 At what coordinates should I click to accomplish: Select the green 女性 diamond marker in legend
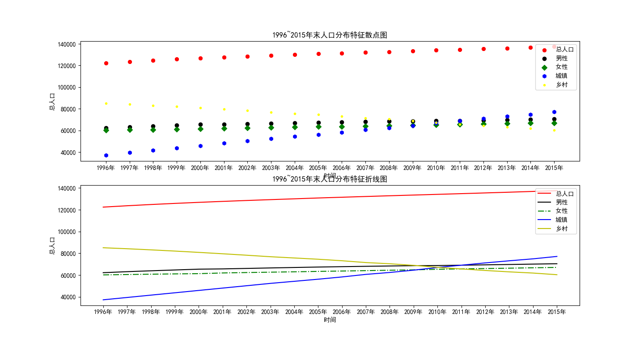pyautogui.click(x=544, y=67)
